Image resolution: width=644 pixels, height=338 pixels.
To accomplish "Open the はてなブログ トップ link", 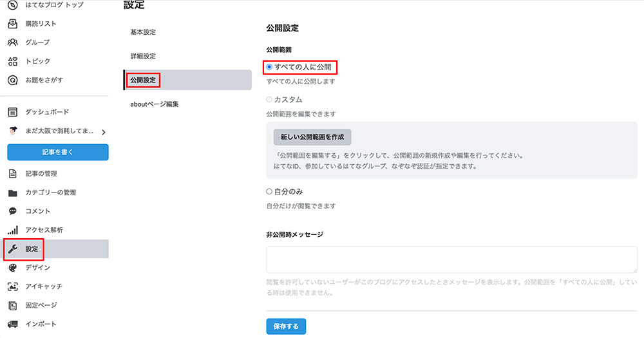I will 55,5.
